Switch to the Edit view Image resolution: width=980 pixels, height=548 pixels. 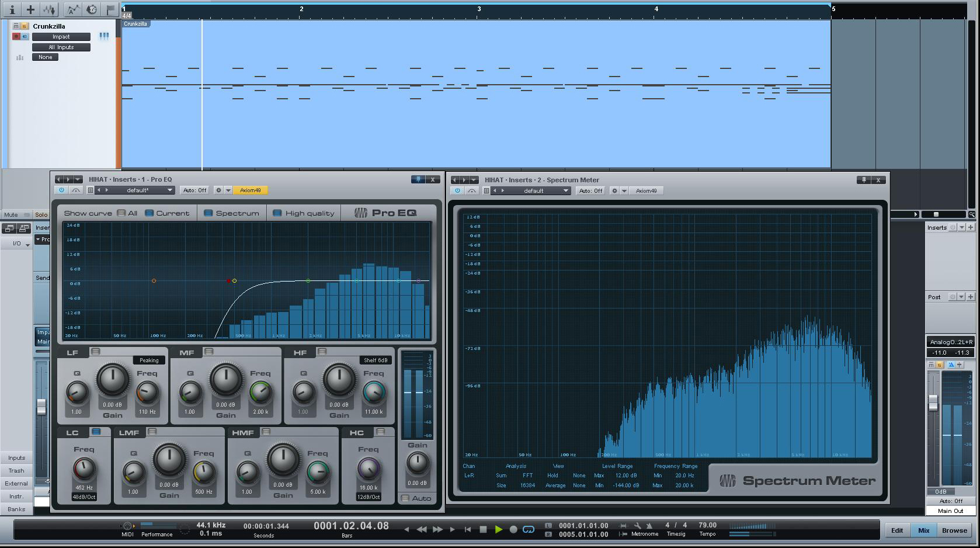click(x=897, y=530)
